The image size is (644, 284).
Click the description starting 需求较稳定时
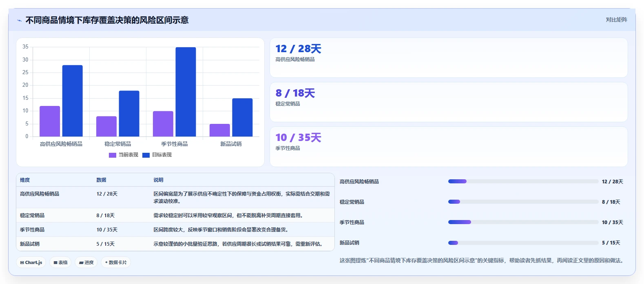pyautogui.click(x=229, y=215)
